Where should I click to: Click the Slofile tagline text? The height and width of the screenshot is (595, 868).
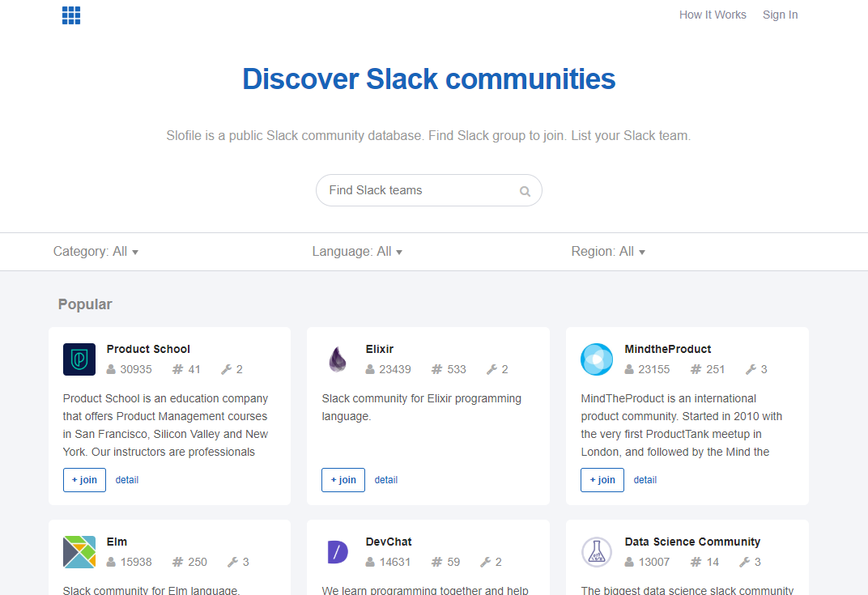428,136
